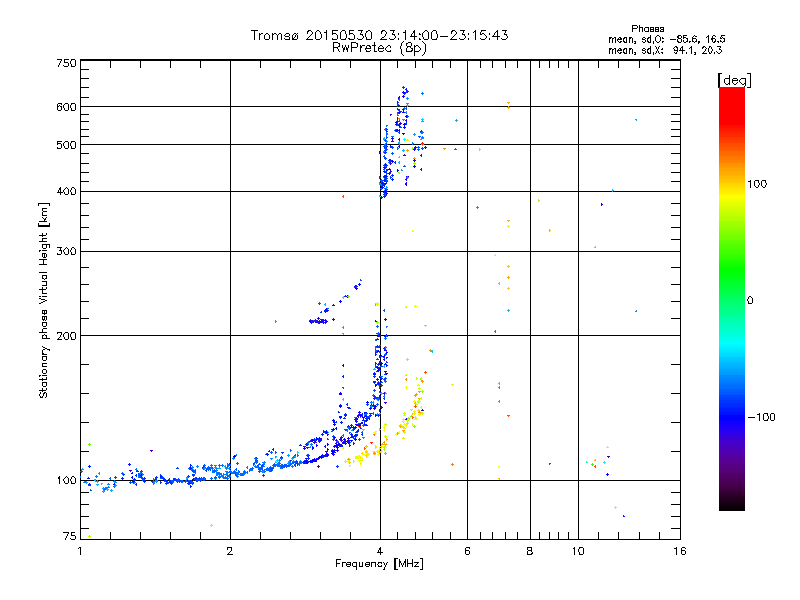
Task: Click the colorbar tick label '0'
Action: [750, 300]
